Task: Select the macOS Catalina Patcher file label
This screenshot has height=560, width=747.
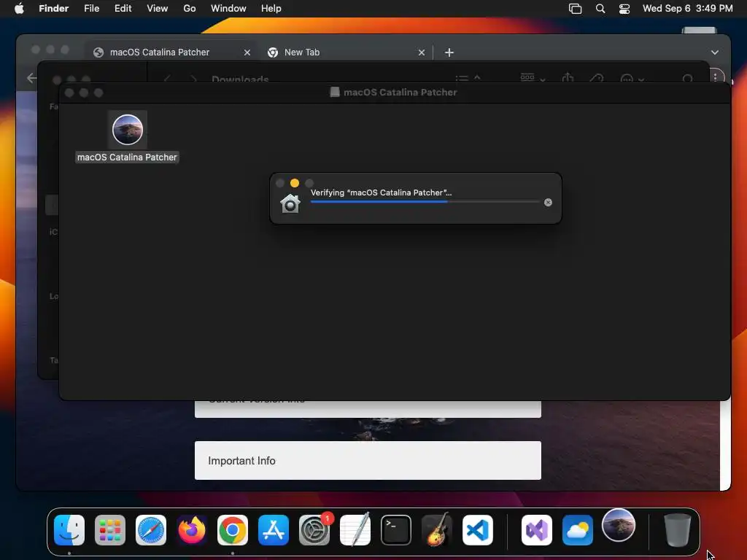Action: [127, 157]
